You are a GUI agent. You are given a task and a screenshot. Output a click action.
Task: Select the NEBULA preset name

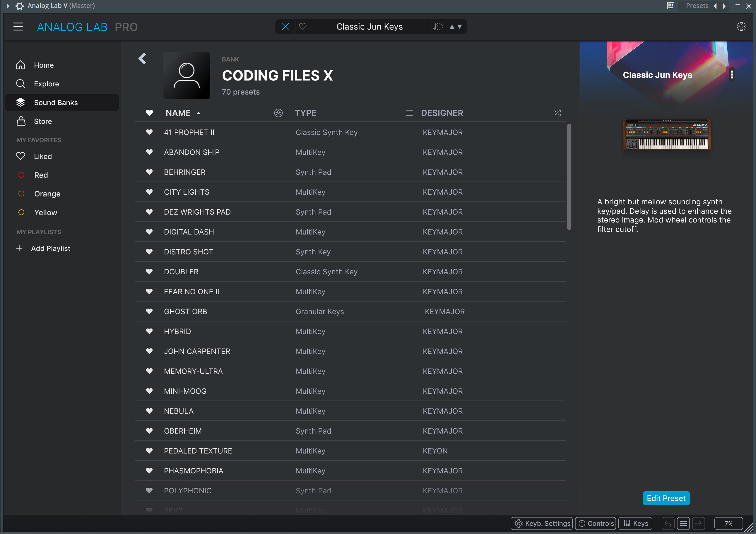coord(179,411)
